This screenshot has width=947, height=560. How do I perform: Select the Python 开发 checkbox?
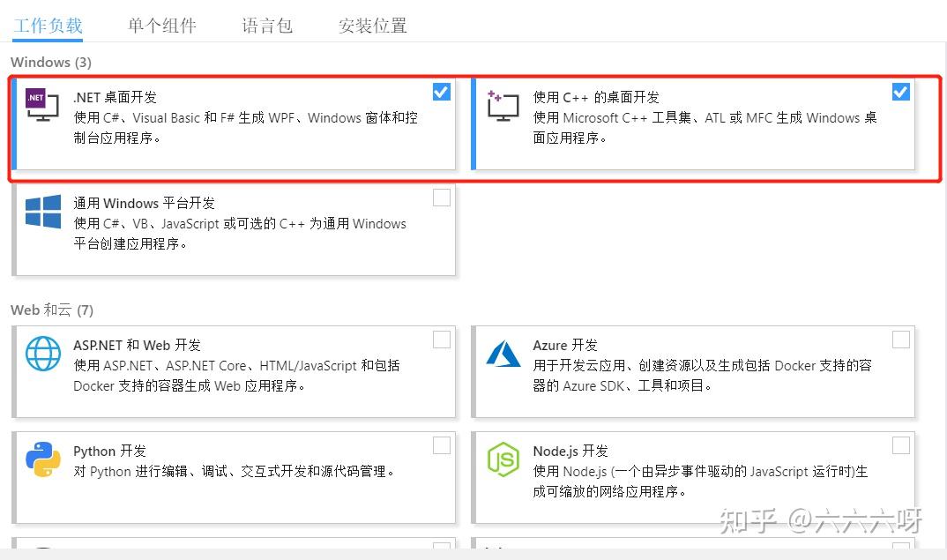tap(442, 445)
